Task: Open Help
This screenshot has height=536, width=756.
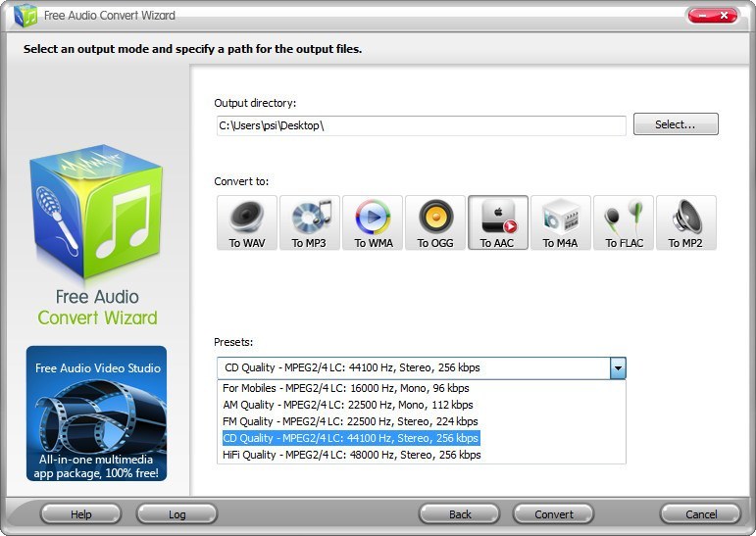Action: [80, 514]
